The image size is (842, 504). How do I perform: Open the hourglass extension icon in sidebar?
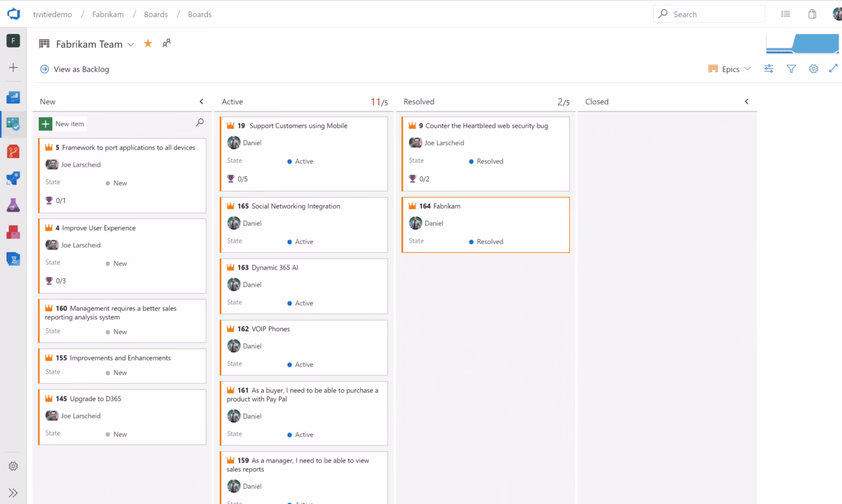[x=13, y=259]
